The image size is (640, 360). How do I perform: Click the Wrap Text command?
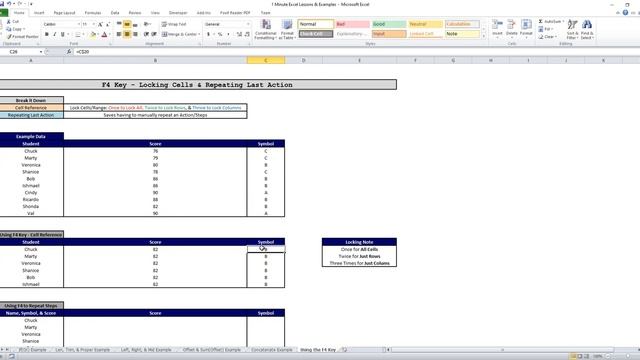coord(174,24)
